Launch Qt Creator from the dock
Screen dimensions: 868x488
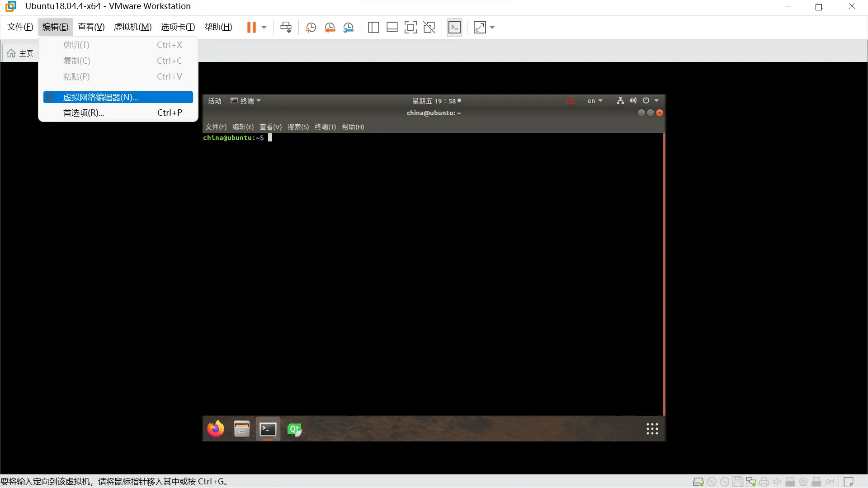[x=294, y=429]
